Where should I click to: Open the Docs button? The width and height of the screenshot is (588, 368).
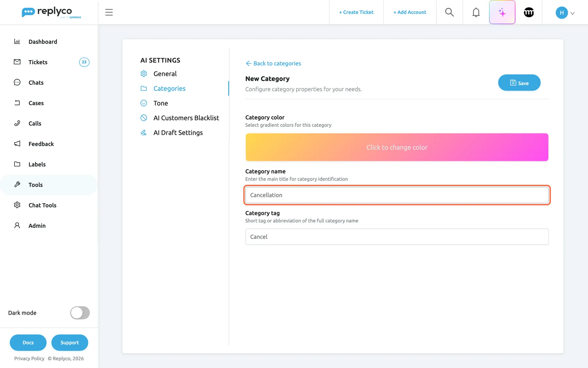[x=28, y=342]
